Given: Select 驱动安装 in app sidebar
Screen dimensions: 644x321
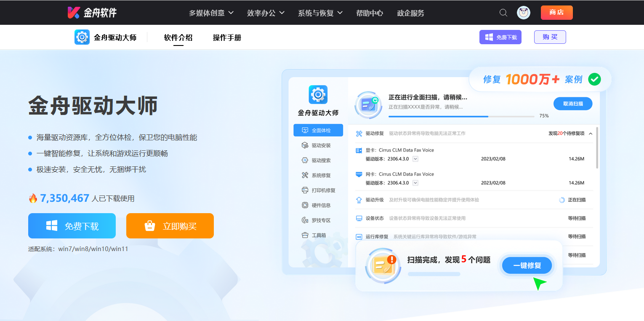Looking at the screenshot, I should (x=318, y=145).
